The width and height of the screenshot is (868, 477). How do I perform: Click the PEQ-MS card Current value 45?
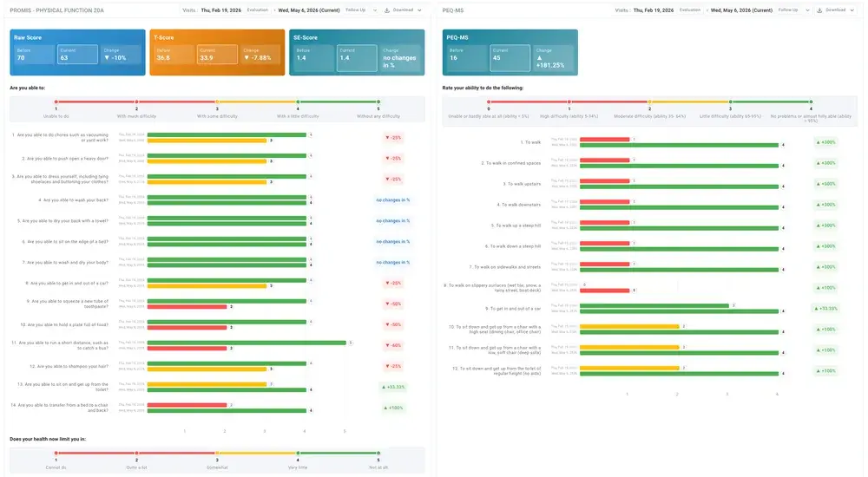(496, 57)
